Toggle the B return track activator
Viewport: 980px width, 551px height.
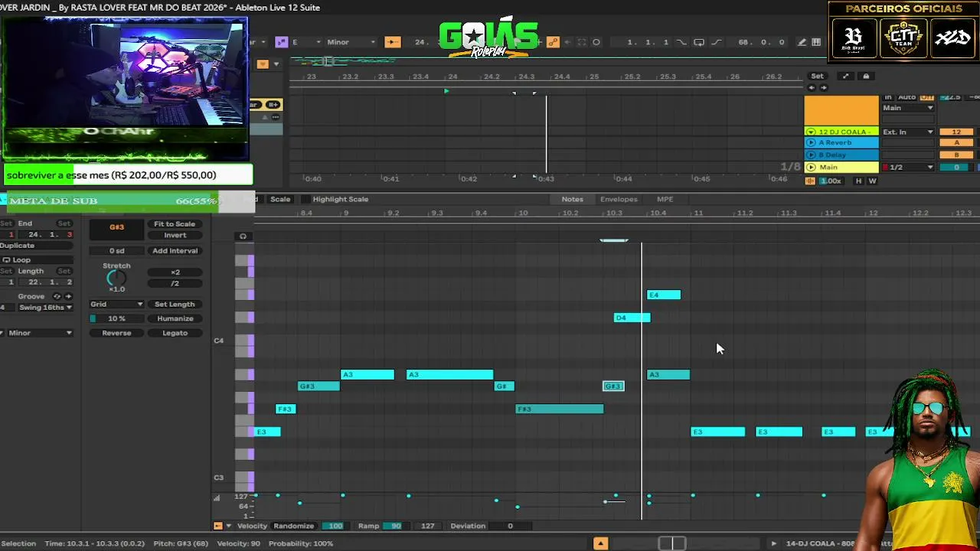(956, 155)
